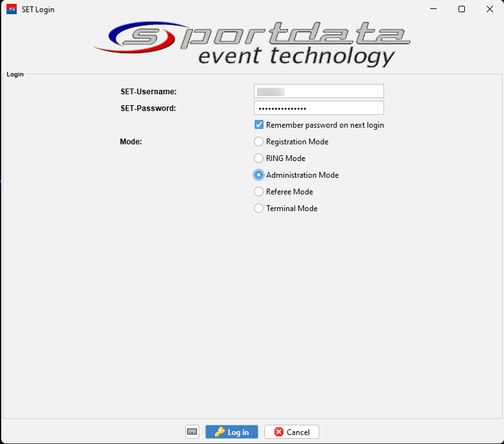Maximize the SET Login window
The image size is (504, 444).
[462, 9]
